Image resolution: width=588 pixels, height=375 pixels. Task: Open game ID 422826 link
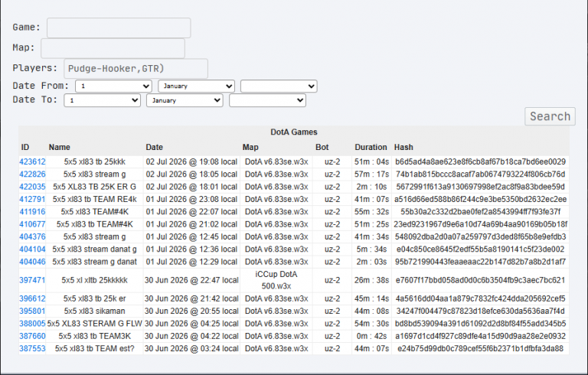tap(32, 174)
